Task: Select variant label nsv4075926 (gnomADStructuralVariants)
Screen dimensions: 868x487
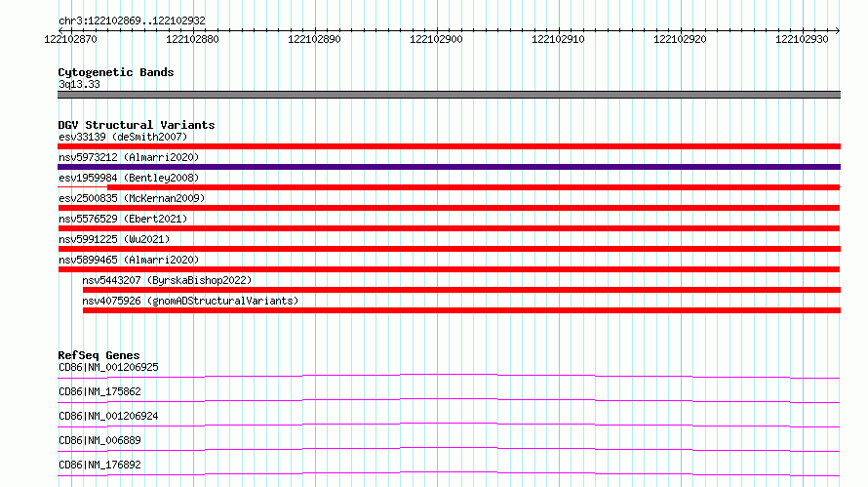Action: [x=190, y=301]
